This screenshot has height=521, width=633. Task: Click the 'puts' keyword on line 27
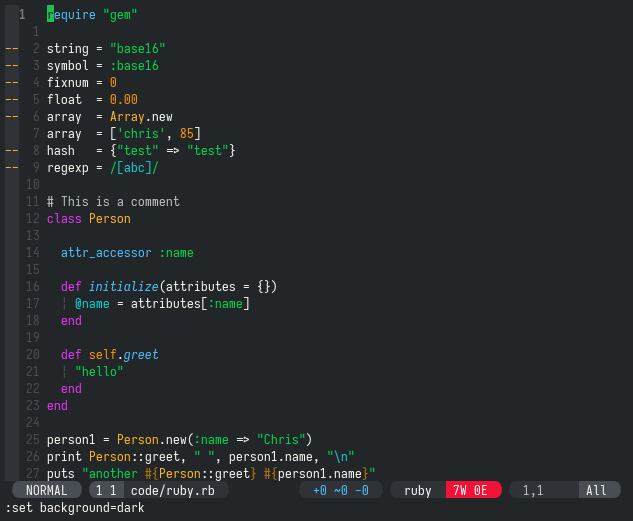[61, 474]
